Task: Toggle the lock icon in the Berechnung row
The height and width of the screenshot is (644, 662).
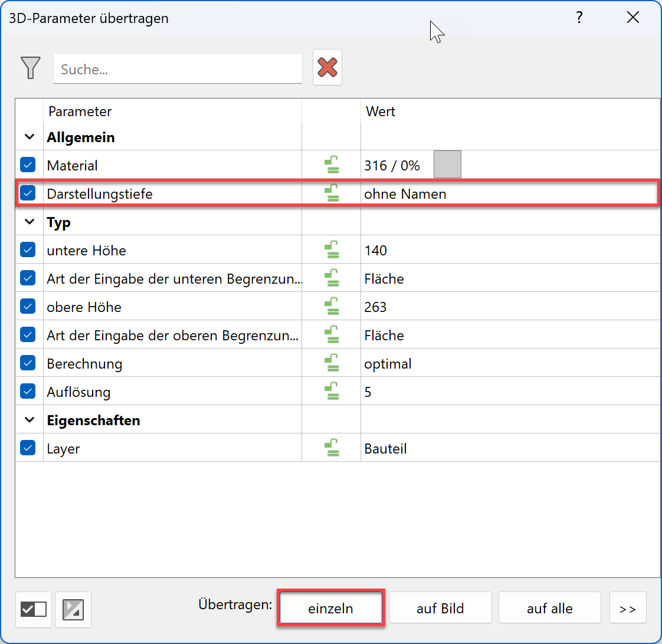Action: pyautogui.click(x=332, y=363)
